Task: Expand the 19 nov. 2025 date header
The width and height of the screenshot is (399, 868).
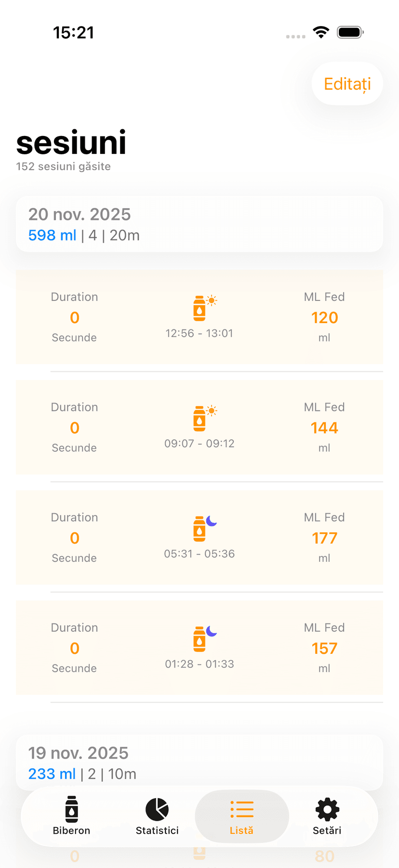Action: (199, 762)
